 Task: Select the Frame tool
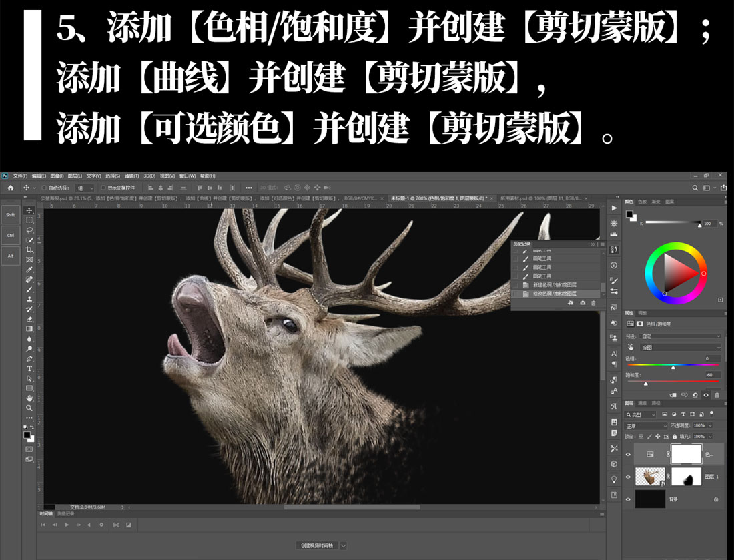[x=29, y=260]
